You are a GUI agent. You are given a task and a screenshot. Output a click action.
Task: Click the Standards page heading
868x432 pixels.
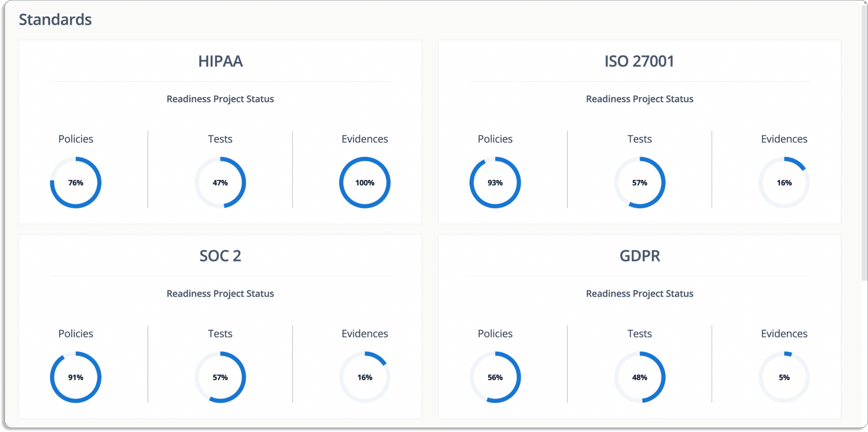tap(55, 20)
